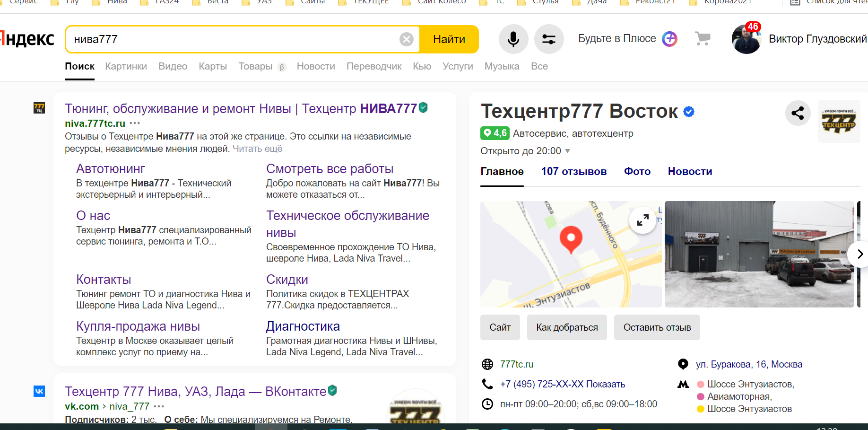
Task: Click the Как добраться button
Action: pos(567,327)
